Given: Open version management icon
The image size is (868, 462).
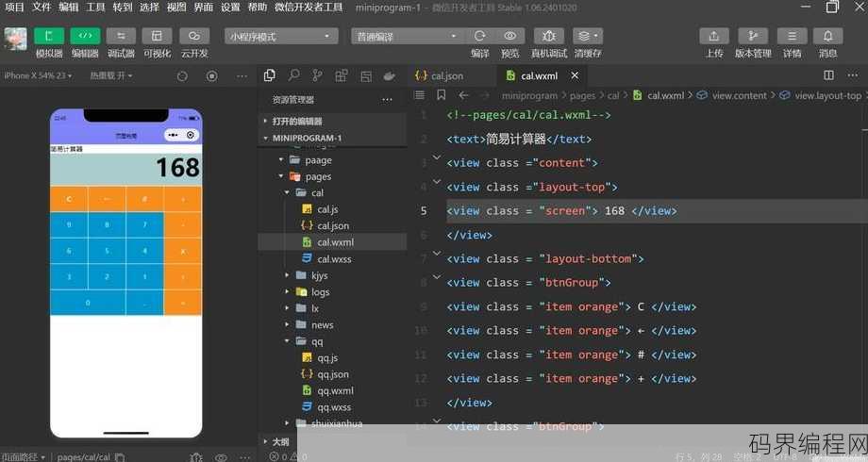Looking at the screenshot, I should coord(753,36).
